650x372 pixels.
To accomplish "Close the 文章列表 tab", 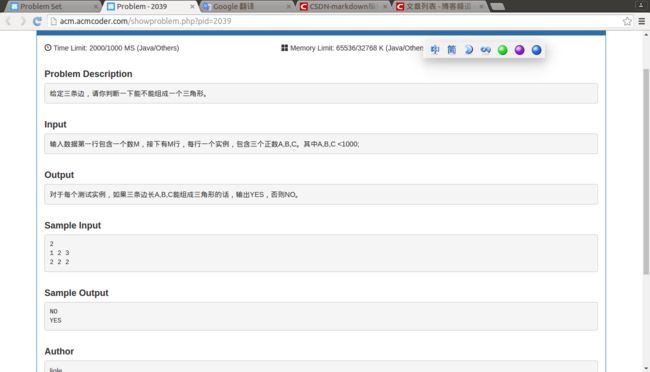I will pos(481,7).
